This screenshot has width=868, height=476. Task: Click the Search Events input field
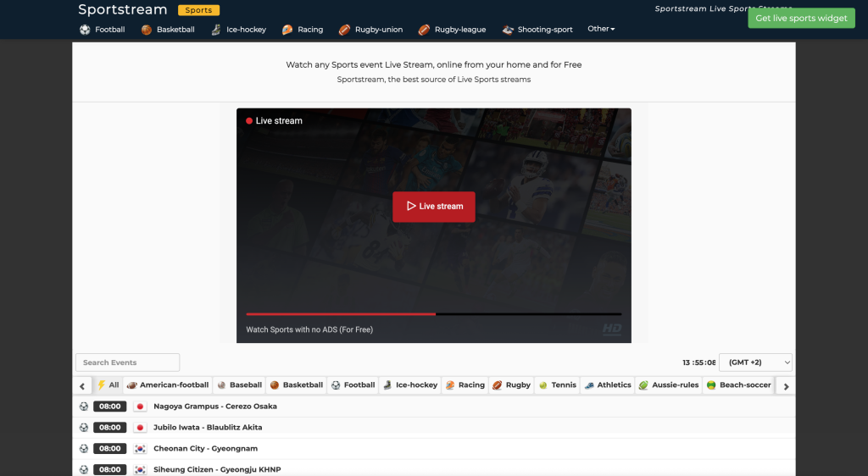click(127, 363)
